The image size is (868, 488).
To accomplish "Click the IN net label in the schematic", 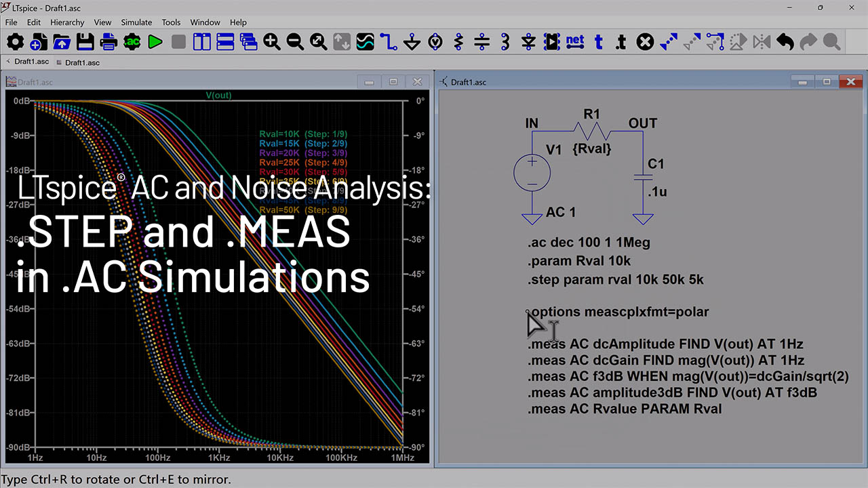I will tap(532, 123).
